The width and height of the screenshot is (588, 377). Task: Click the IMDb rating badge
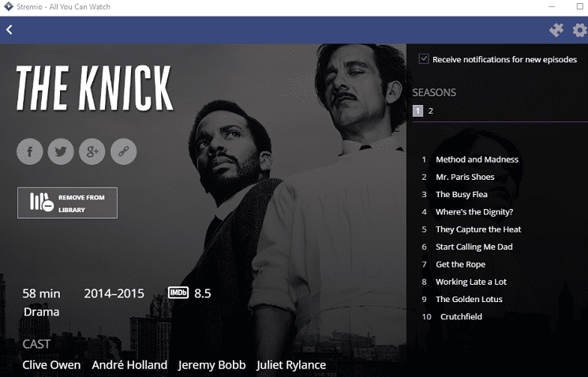178,293
